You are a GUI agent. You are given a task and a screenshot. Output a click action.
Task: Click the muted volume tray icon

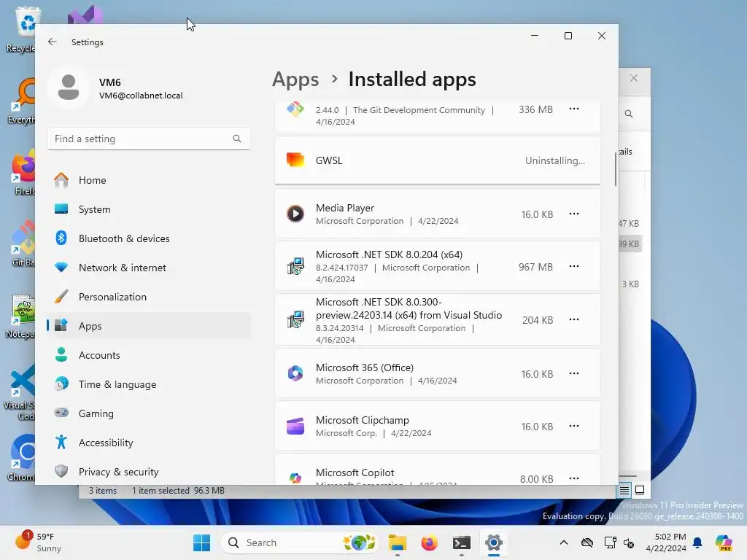point(629,542)
